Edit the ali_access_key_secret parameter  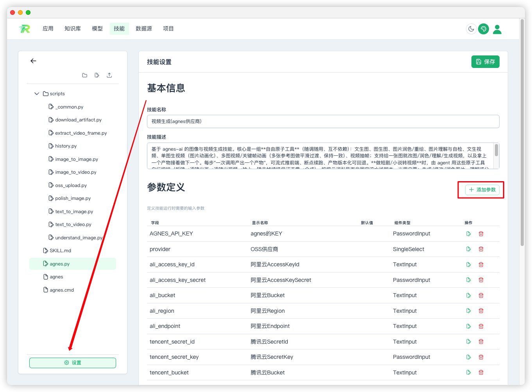point(469,280)
